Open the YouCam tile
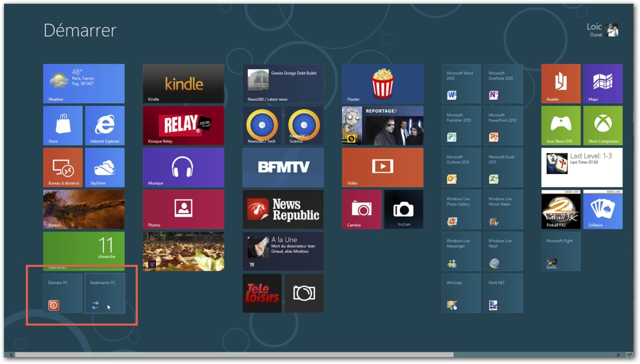Image resolution: width=640 pixels, height=364 pixels. (404, 209)
